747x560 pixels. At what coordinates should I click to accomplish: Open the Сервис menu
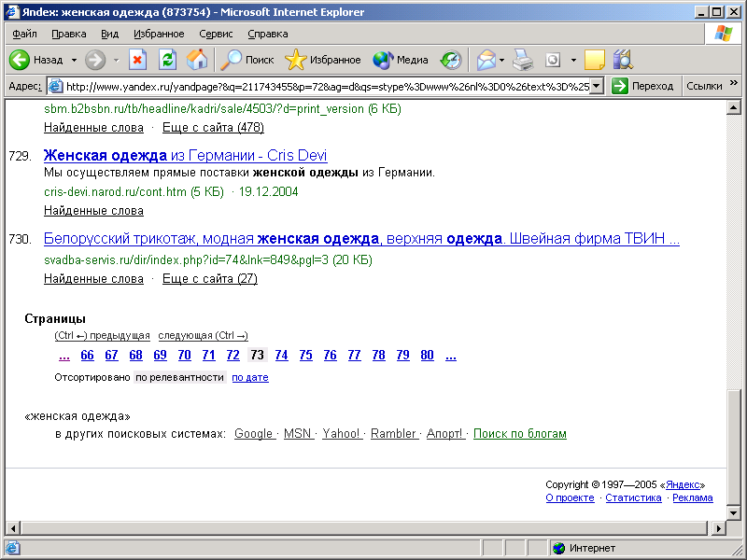216,34
